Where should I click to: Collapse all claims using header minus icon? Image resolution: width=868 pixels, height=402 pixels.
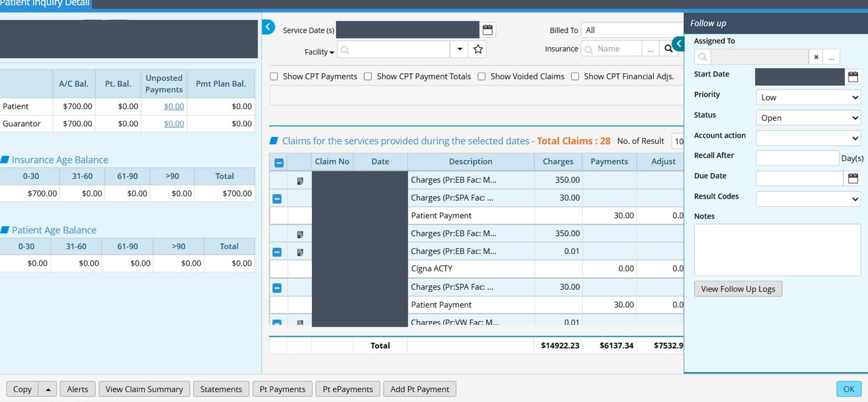tap(279, 162)
